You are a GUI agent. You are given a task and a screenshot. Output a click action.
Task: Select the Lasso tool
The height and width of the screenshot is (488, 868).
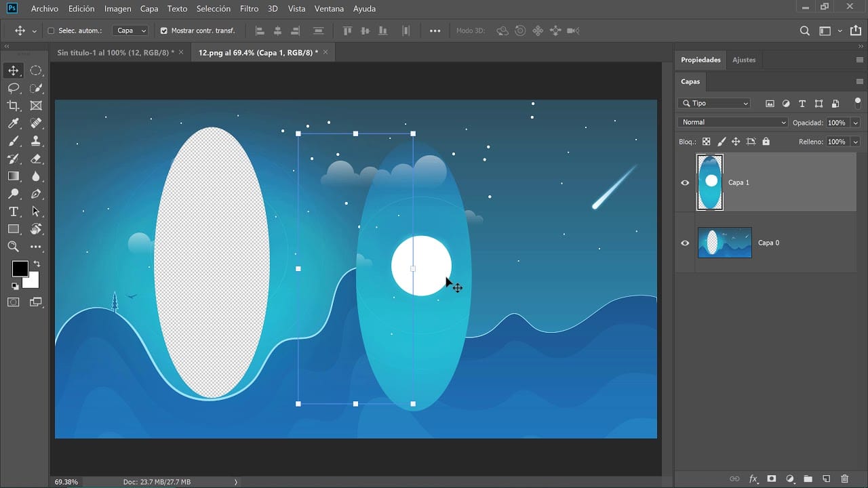pos(14,88)
